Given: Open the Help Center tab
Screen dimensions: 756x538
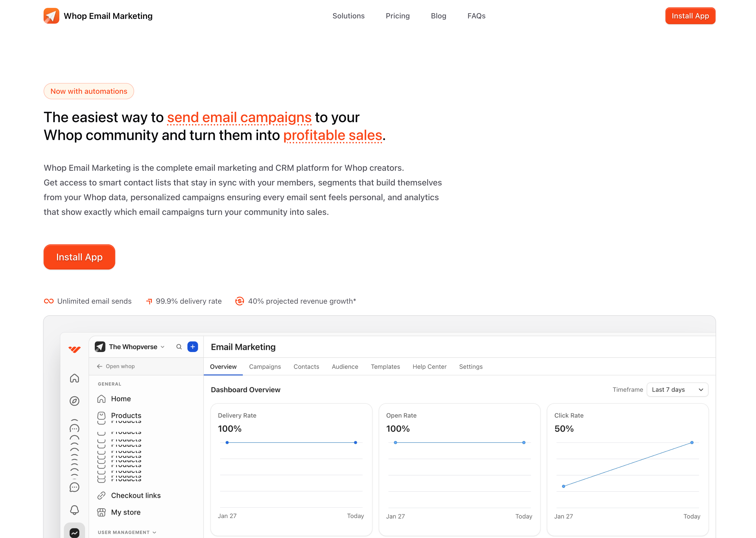Looking at the screenshot, I should click(x=429, y=367).
